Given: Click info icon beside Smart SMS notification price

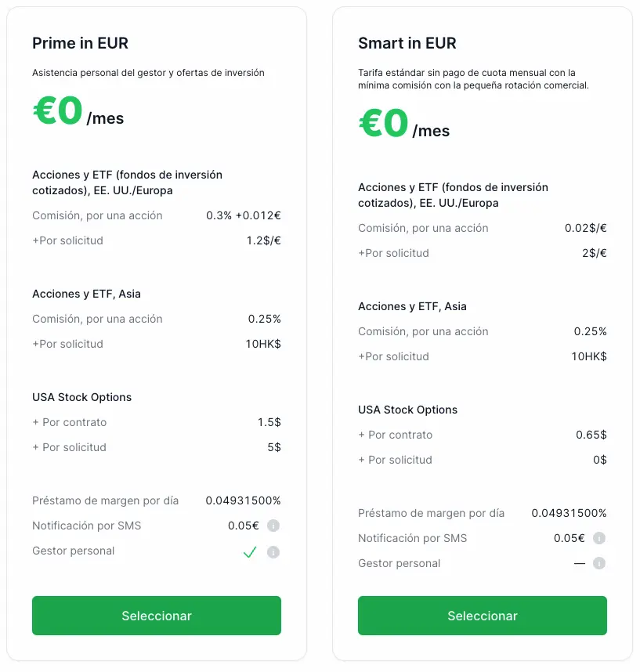Looking at the screenshot, I should (x=598, y=538).
